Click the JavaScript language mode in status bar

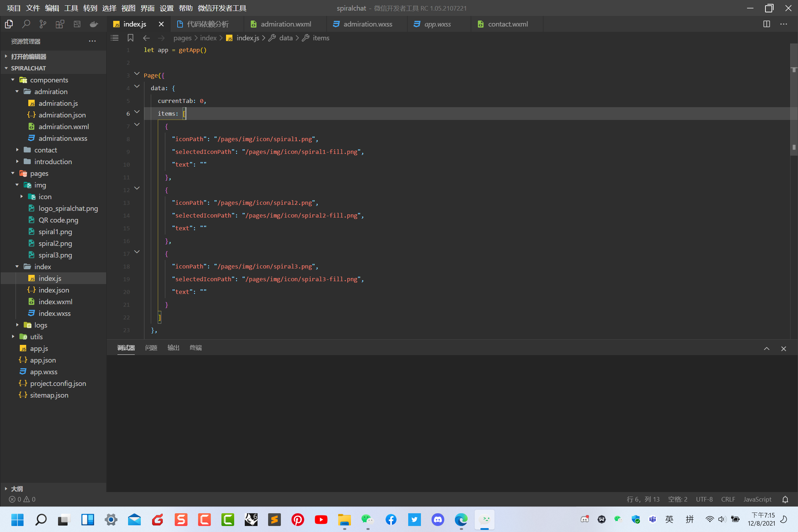coord(757,499)
